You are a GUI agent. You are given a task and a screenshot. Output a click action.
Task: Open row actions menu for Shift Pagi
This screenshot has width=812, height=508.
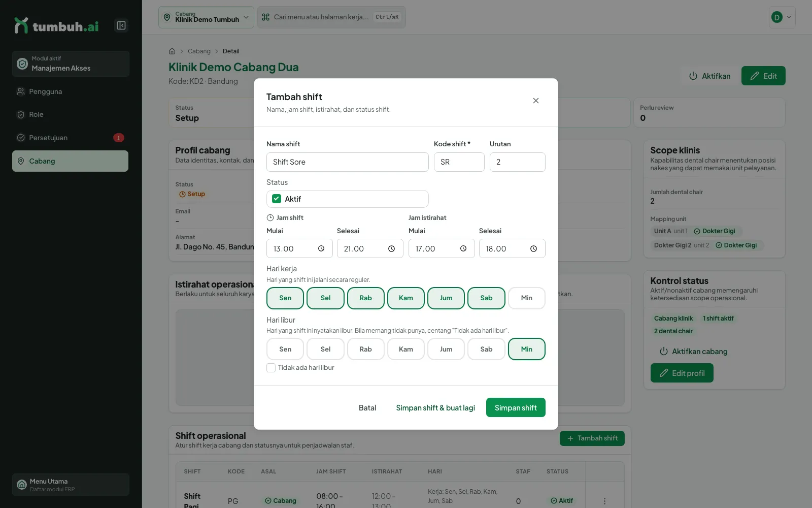[604, 501]
